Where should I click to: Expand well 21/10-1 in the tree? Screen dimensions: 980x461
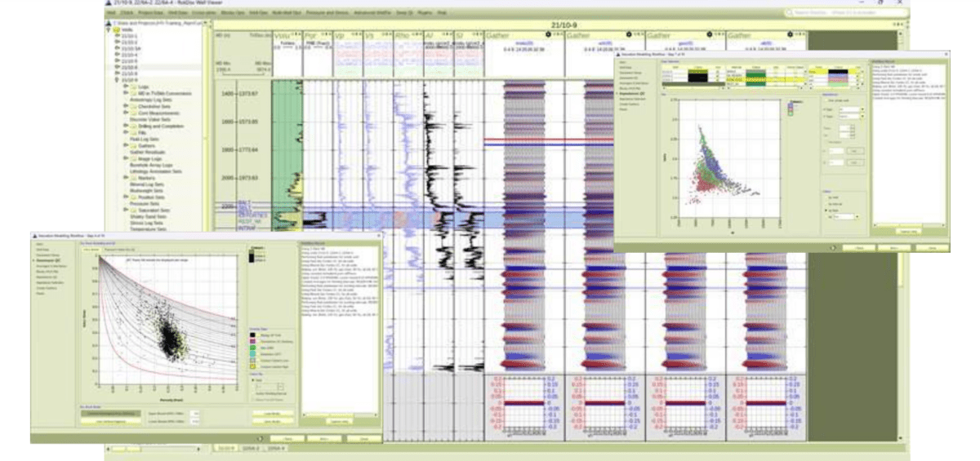(x=117, y=37)
